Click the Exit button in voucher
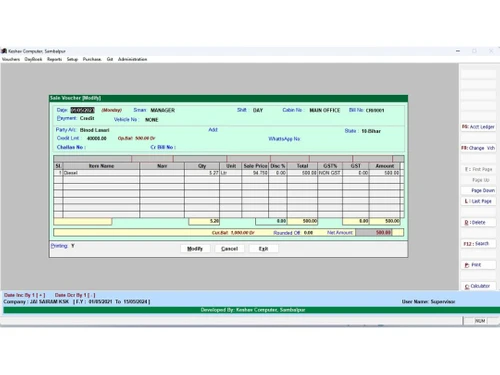The height and width of the screenshot is (375, 500). (263, 249)
